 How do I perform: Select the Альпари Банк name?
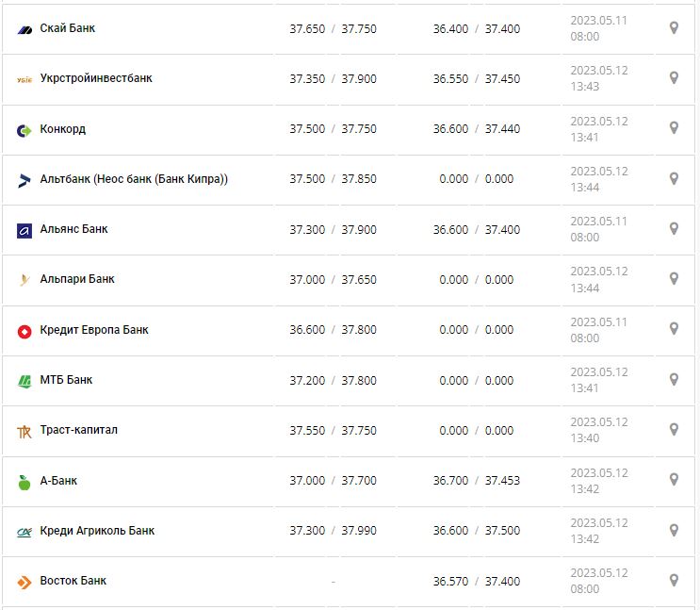pyautogui.click(x=77, y=279)
